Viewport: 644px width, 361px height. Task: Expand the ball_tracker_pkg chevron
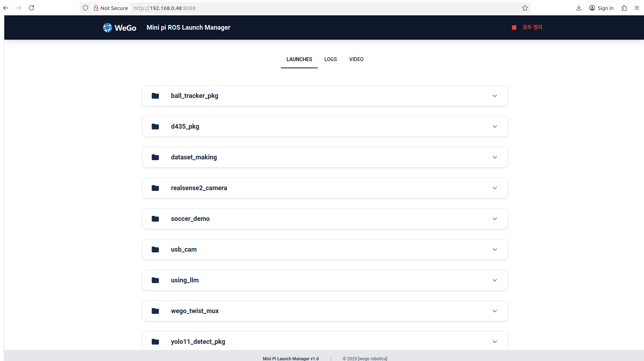(x=495, y=96)
